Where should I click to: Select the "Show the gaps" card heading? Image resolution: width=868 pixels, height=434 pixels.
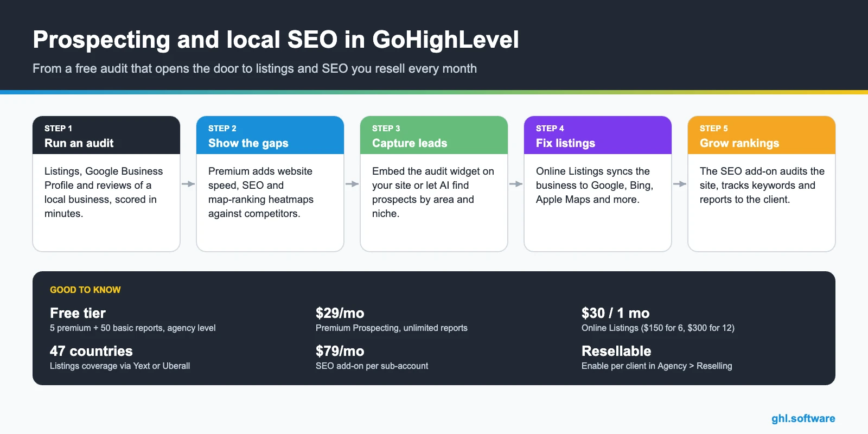click(x=248, y=143)
